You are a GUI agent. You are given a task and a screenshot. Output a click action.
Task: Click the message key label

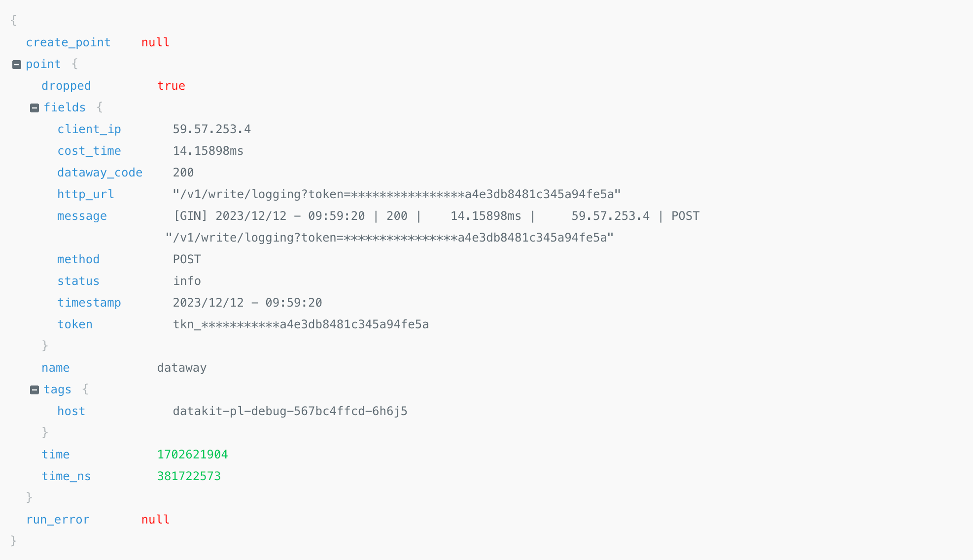coord(82,216)
